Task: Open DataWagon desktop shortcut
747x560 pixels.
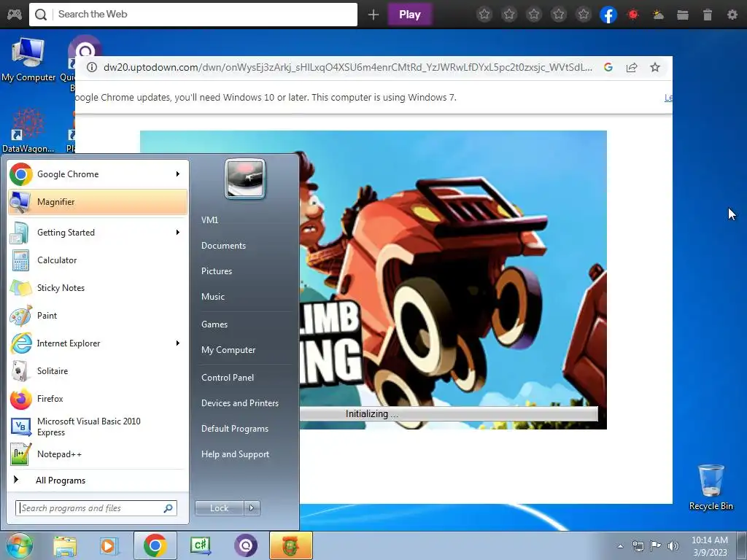Action: 28,131
